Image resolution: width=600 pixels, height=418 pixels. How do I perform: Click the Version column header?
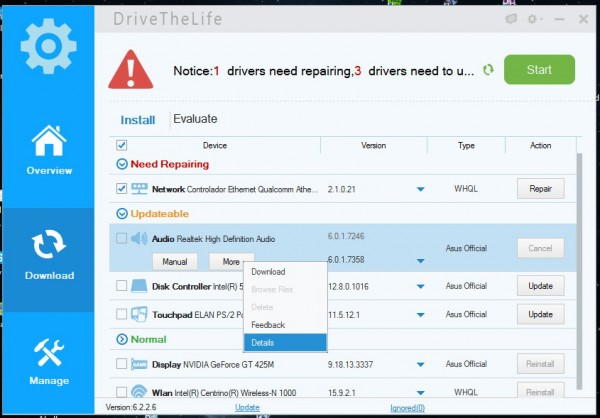(x=373, y=145)
